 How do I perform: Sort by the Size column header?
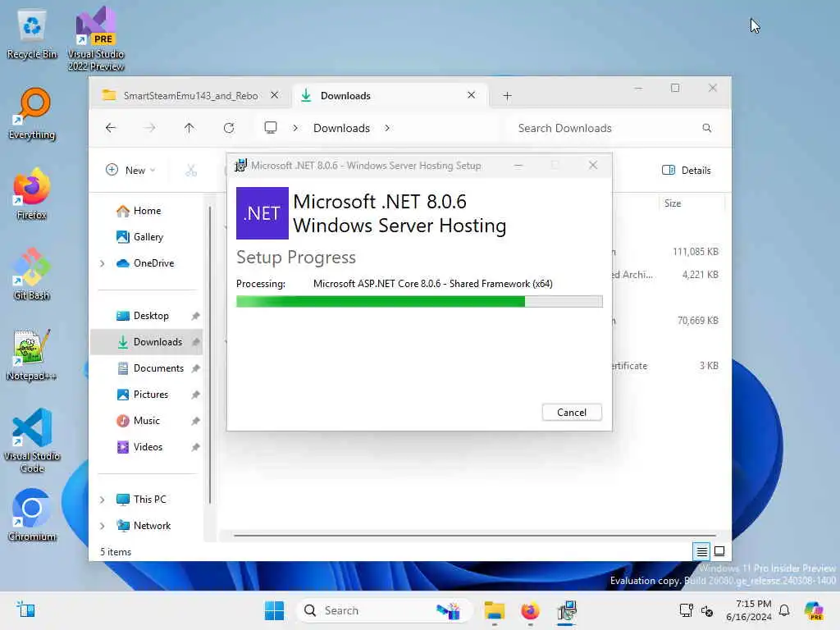691,203
